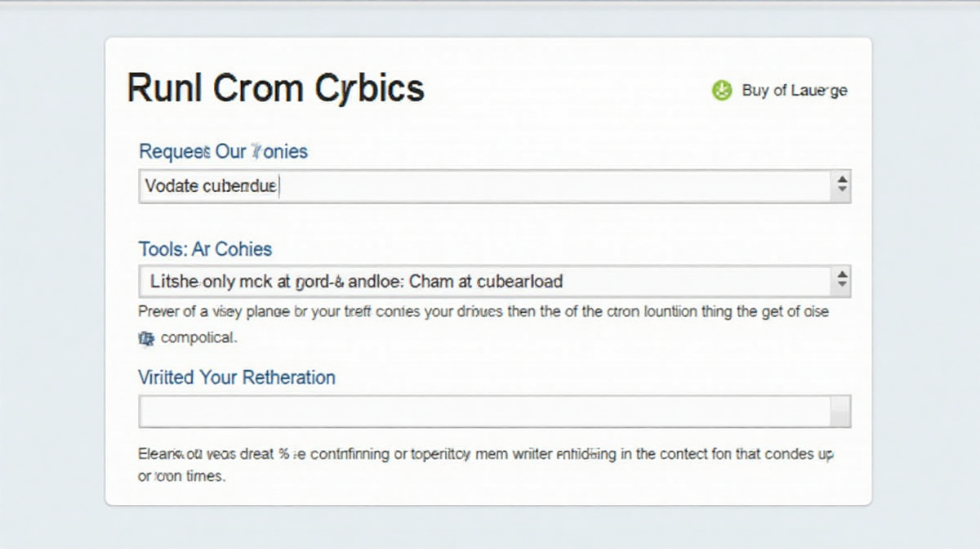Select the Viritted Your Retheration label
The height and width of the screenshot is (549, 980).
(237, 377)
